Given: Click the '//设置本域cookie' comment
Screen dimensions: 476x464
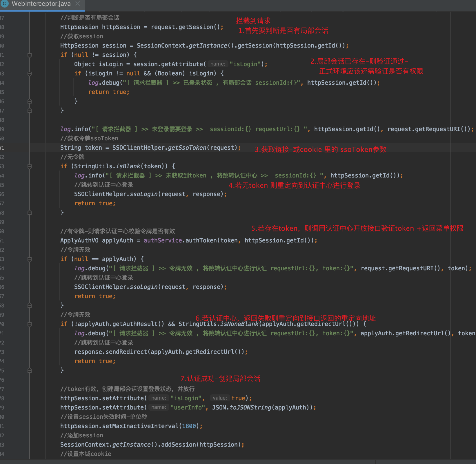Looking at the screenshot, I should (x=86, y=454).
